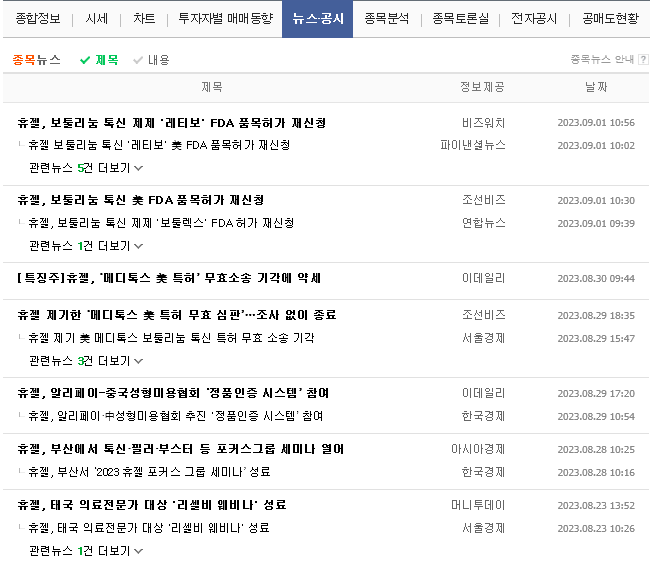Open the 종목뉴스 안내 link
This screenshot has width=658, height=564.
[x=602, y=60]
